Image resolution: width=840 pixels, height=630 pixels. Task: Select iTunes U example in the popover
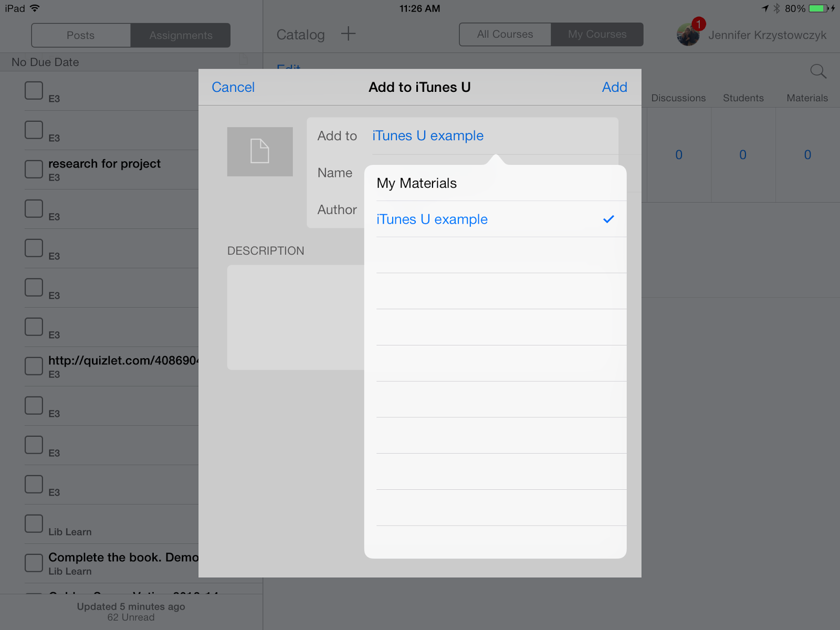[x=495, y=219]
